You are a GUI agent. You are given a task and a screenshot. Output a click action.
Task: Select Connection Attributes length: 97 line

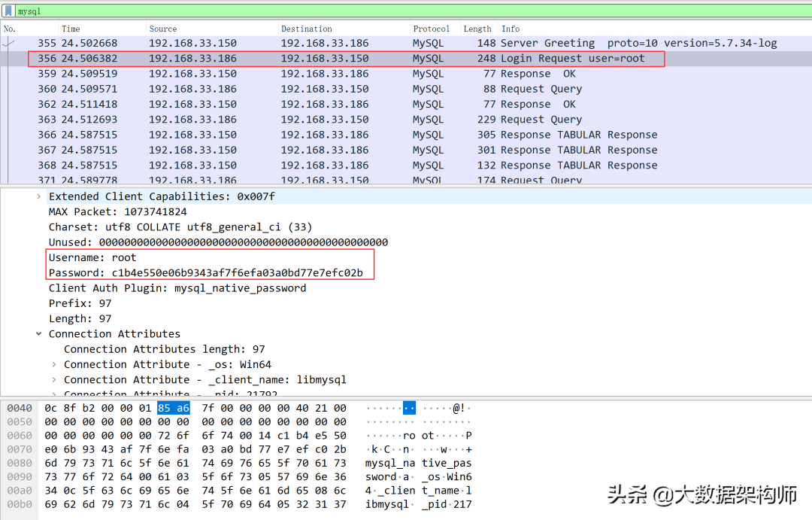point(164,349)
